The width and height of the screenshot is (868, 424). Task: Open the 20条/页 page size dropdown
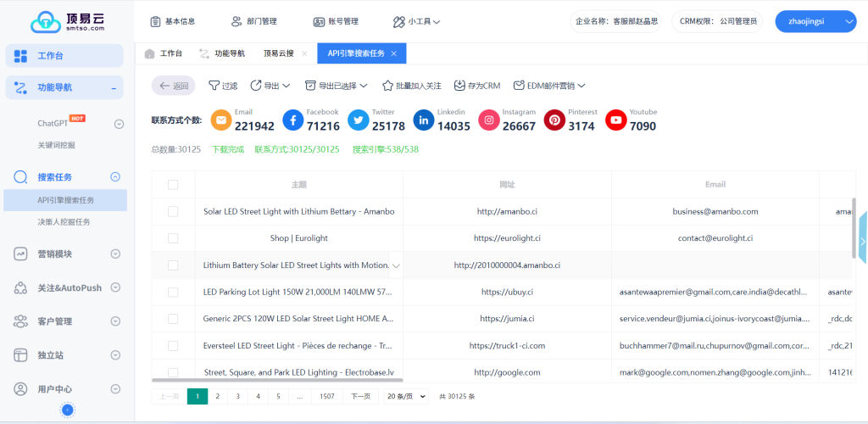(406, 396)
